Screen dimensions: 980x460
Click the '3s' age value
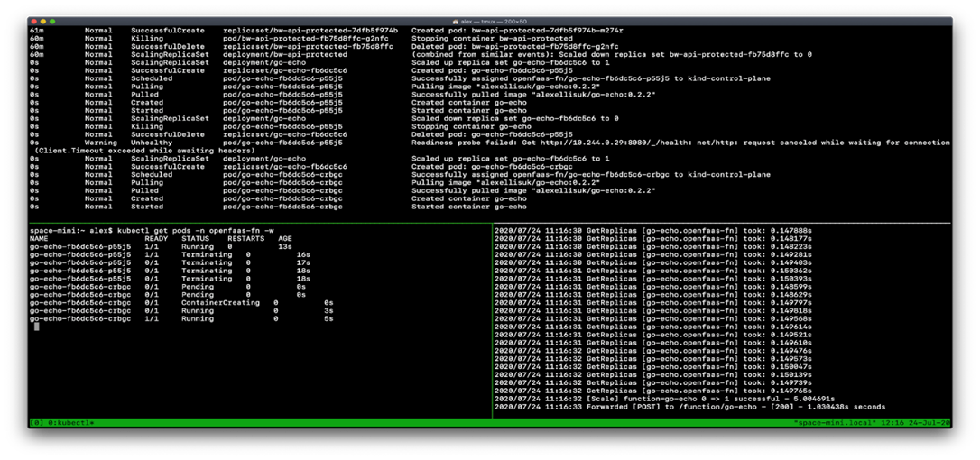click(328, 310)
